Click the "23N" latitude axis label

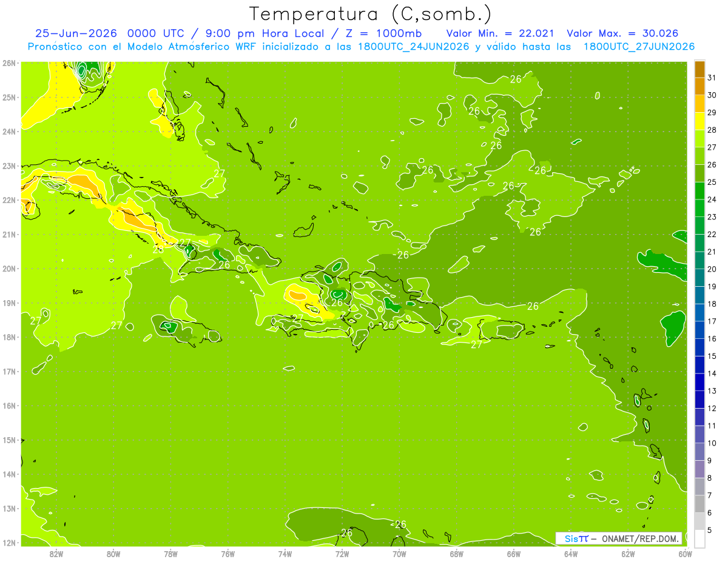pos(9,166)
